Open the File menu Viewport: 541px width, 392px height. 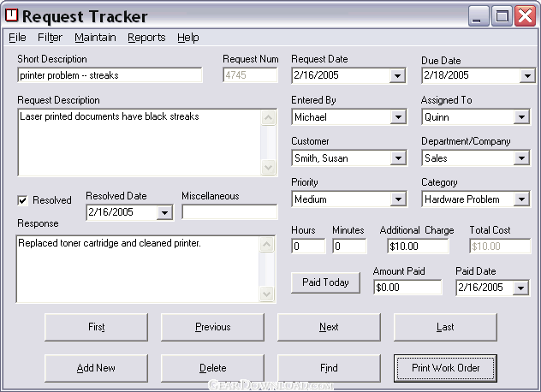[x=17, y=38]
